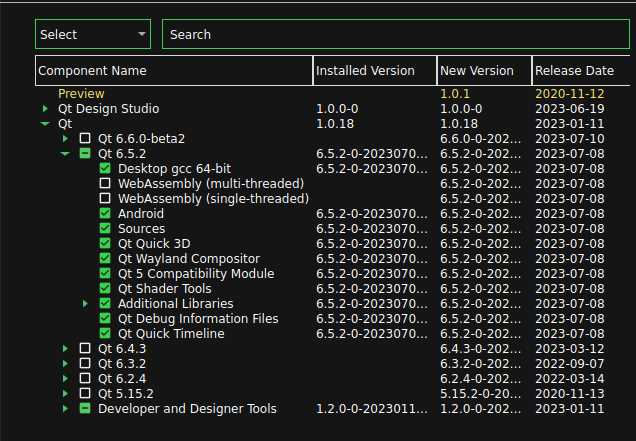The image size is (636, 441).
Task: Open the Select dropdown
Action: [93, 34]
